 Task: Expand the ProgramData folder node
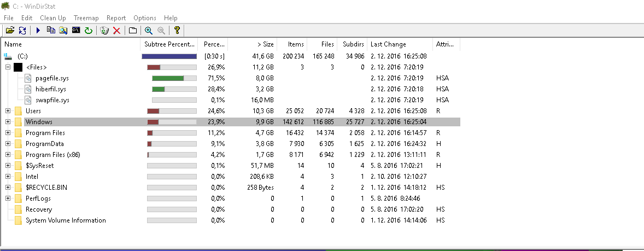point(8,144)
